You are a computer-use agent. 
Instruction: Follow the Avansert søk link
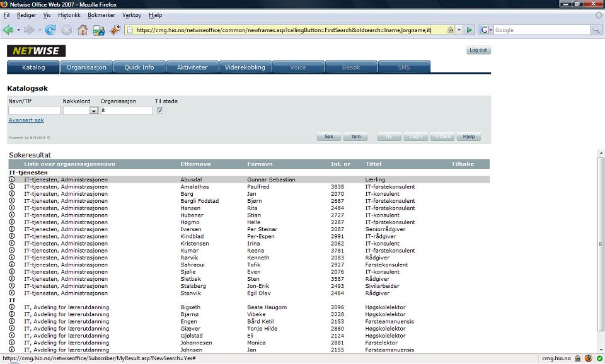(26, 120)
